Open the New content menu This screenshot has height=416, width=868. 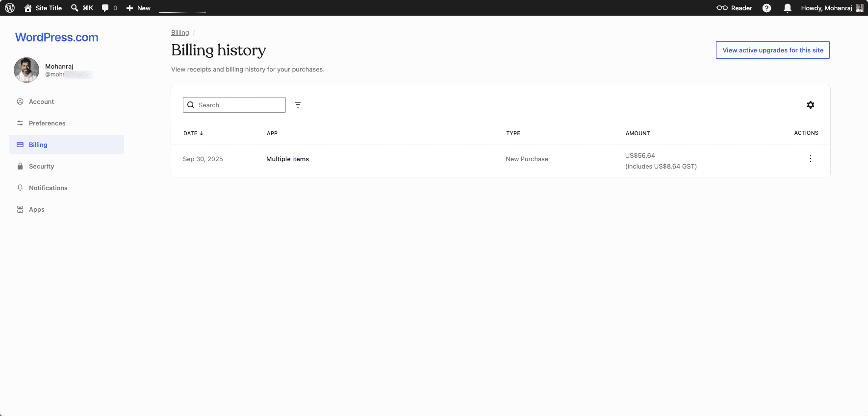pyautogui.click(x=138, y=8)
